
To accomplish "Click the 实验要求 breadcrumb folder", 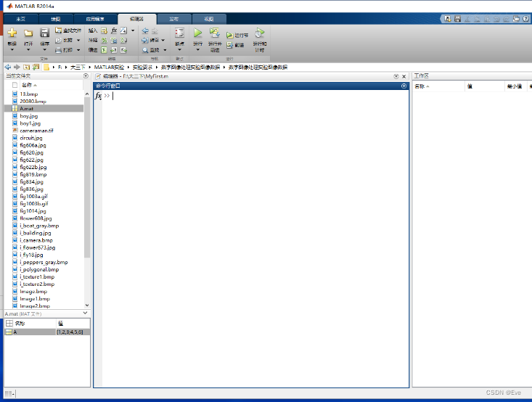I will pos(142,67).
